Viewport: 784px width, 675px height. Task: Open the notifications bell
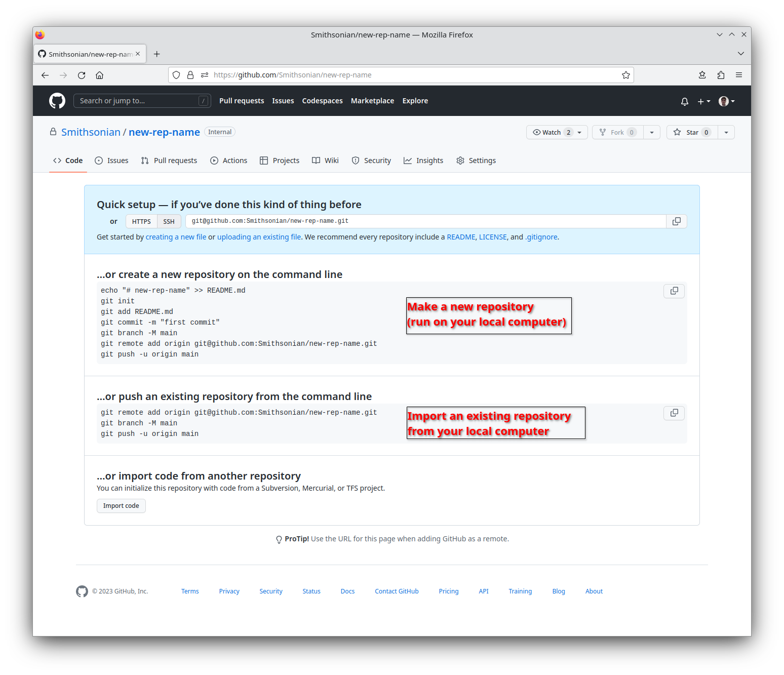click(685, 101)
